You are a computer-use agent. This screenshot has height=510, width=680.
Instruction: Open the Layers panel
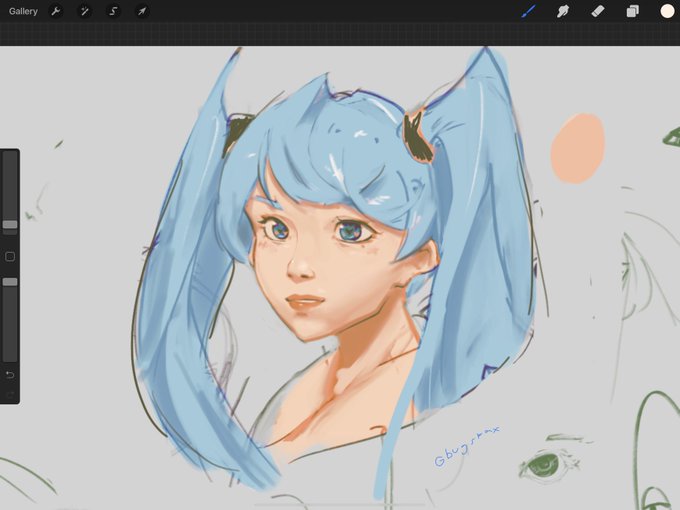click(632, 11)
